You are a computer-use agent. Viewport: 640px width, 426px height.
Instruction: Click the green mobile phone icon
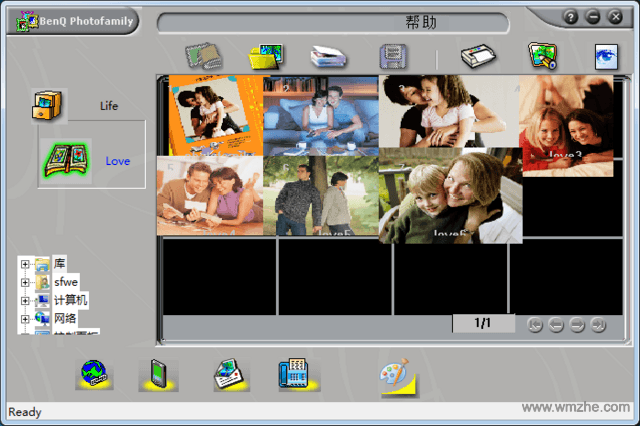pyautogui.click(x=157, y=375)
